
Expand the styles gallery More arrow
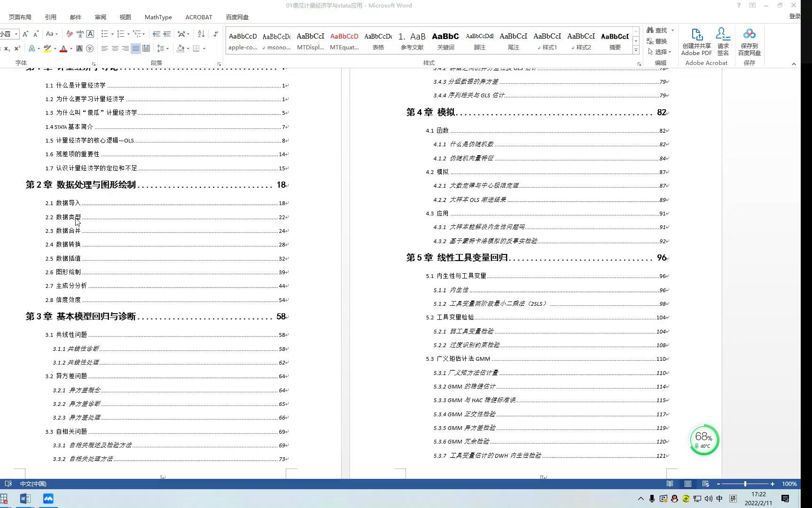(x=636, y=50)
